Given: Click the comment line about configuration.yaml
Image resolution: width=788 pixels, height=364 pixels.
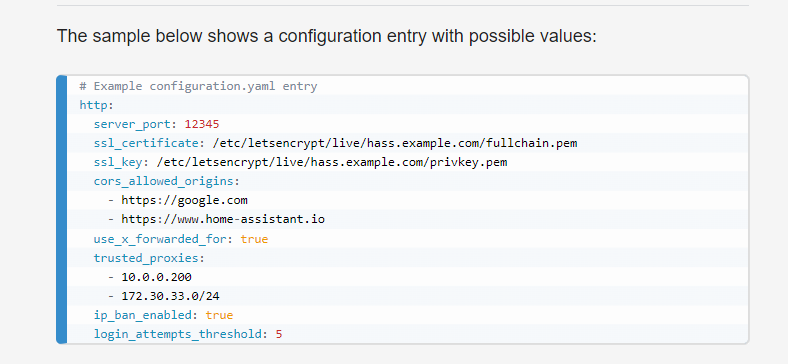Looking at the screenshot, I should click(x=198, y=86).
